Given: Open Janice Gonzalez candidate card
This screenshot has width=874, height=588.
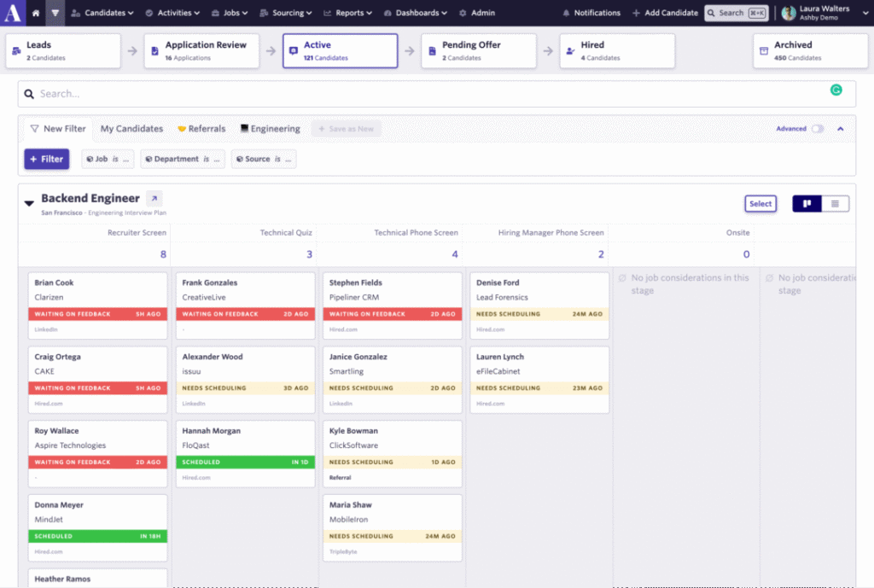Looking at the screenshot, I should coord(393,380).
